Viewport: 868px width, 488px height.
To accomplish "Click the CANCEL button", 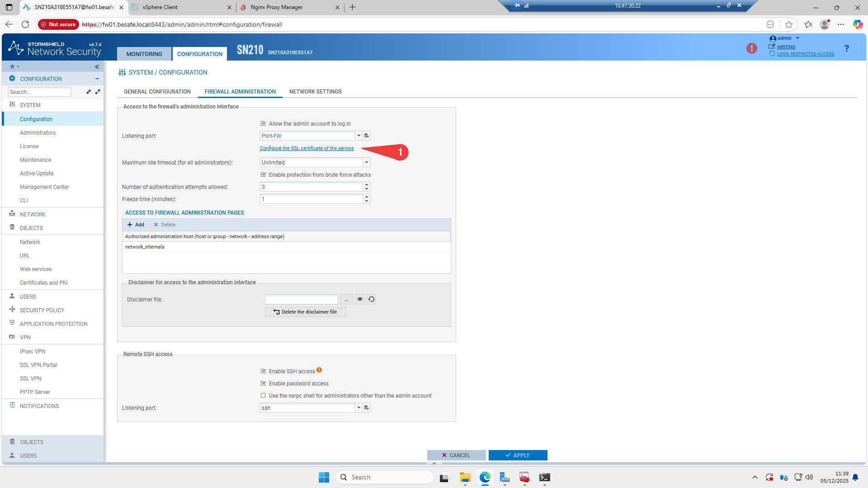I will [456, 455].
